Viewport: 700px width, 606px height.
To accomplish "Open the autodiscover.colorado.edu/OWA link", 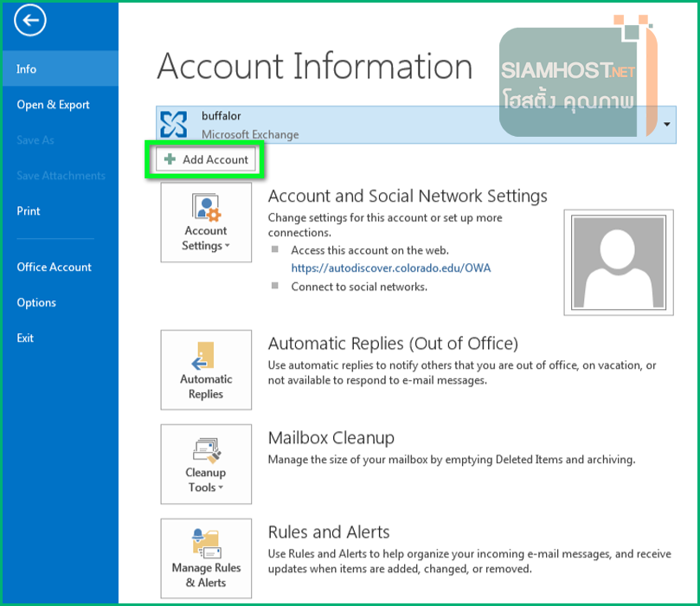I will 390,268.
